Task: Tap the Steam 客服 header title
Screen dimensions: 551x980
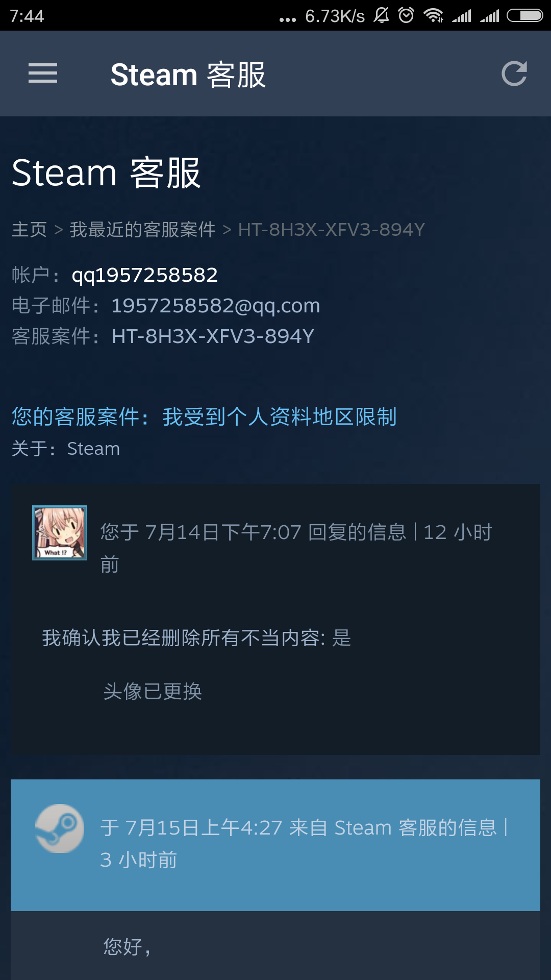Action: [188, 75]
